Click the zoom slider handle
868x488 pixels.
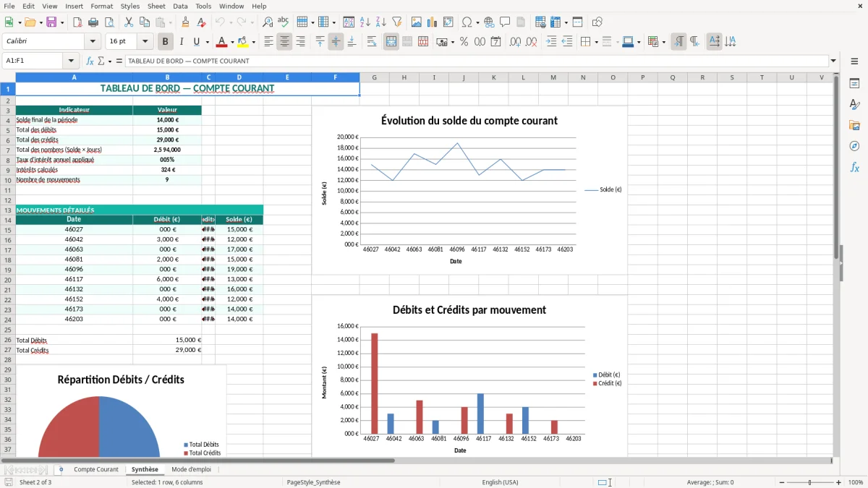coord(810,482)
